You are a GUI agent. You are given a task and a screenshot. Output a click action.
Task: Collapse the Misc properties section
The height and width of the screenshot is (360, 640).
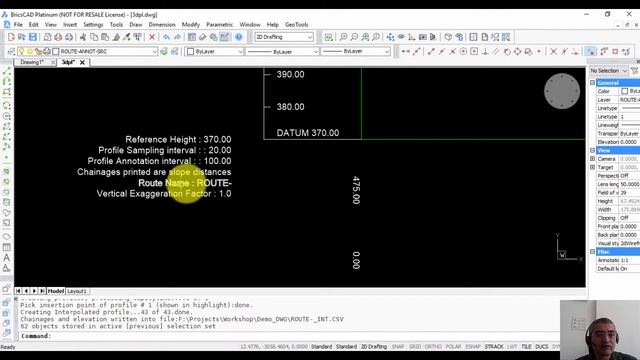click(592, 252)
